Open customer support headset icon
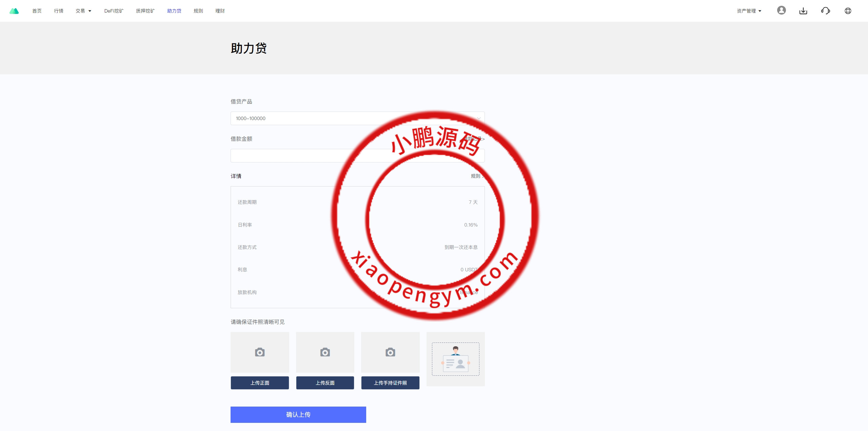The height and width of the screenshot is (431, 868). (x=825, y=11)
